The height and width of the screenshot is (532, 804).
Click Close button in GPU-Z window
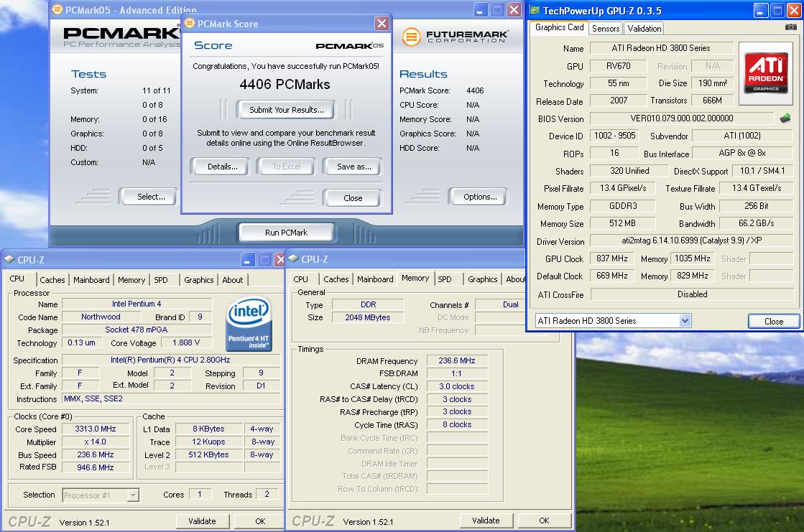click(x=774, y=322)
